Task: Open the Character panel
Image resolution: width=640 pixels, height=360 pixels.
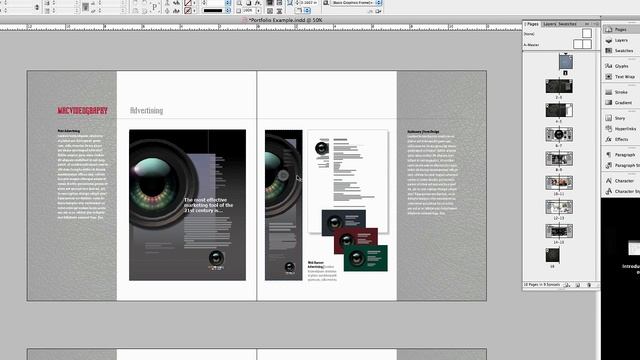Action: [x=620, y=180]
